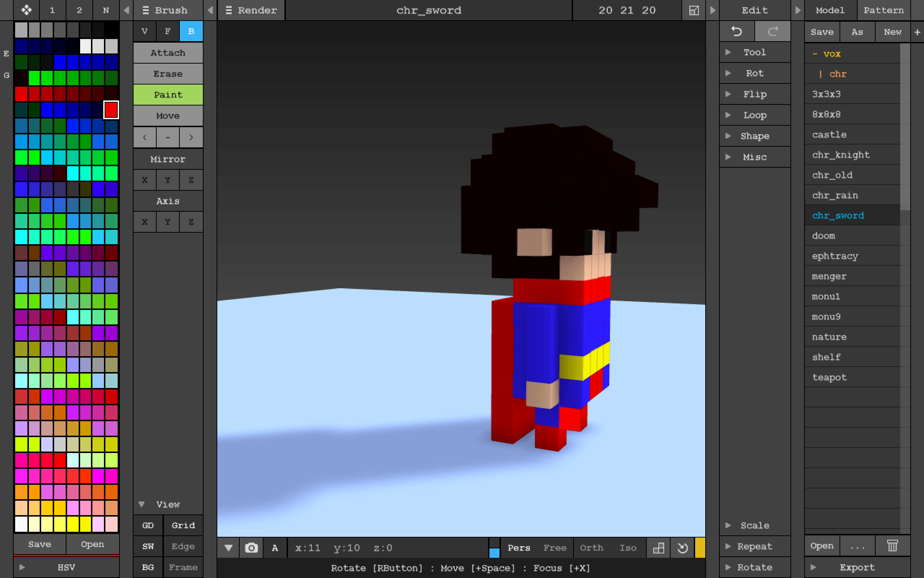924x578 pixels.
Task: Expand the Tool section
Action: click(x=755, y=52)
